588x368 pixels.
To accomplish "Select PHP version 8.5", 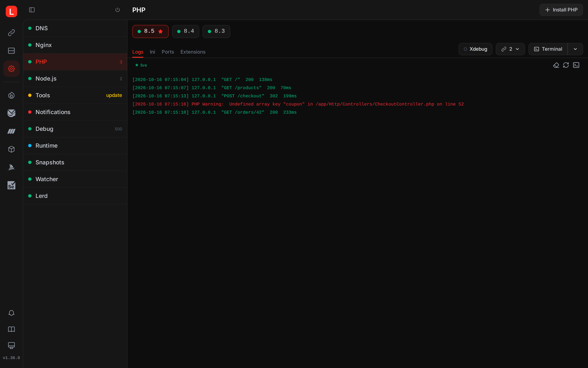I will [x=150, y=31].
